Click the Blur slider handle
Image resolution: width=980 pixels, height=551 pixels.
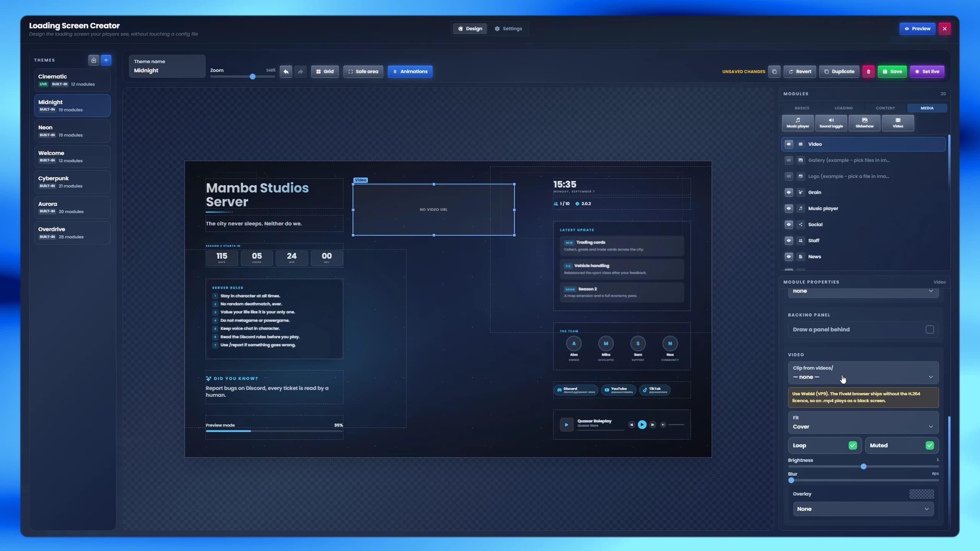click(791, 481)
